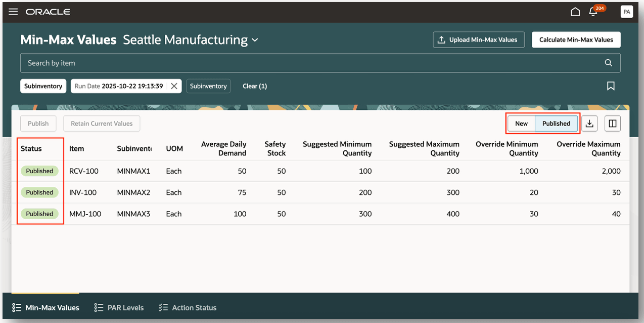Image resolution: width=644 pixels, height=323 pixels.
Task: Click inside the Search by item field
Action: [202, 63]
